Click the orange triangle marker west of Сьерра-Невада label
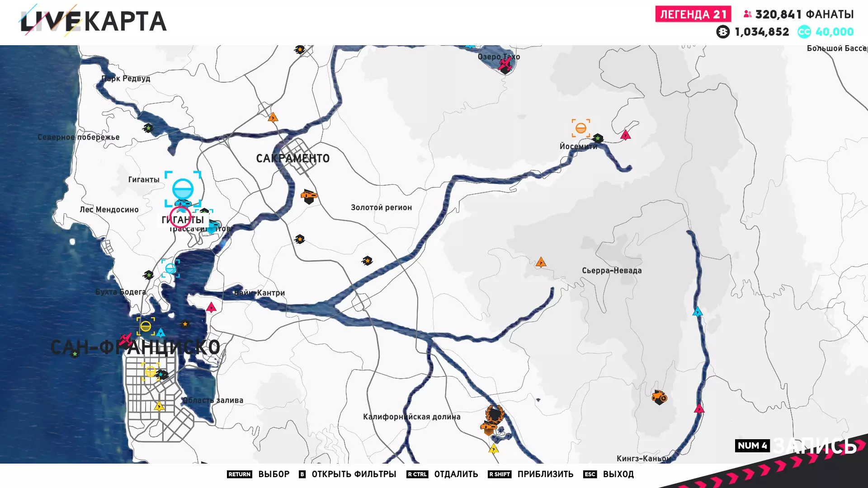The image size is (868, 488). 541,263
